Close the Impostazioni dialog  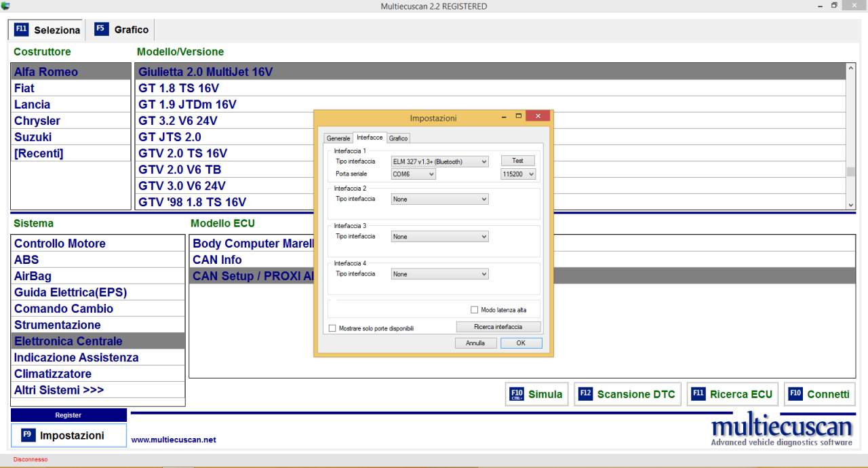(x=538, y=117)
